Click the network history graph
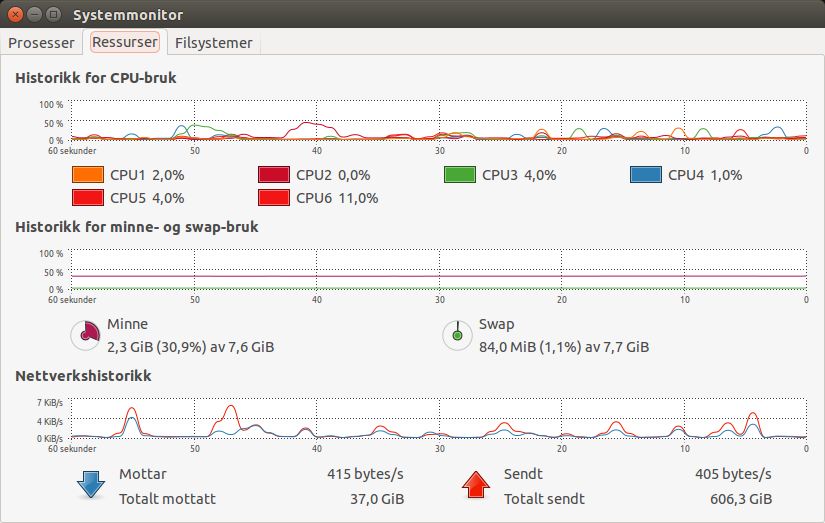Viewport: 825px width, 523px height. click(438, 418)
